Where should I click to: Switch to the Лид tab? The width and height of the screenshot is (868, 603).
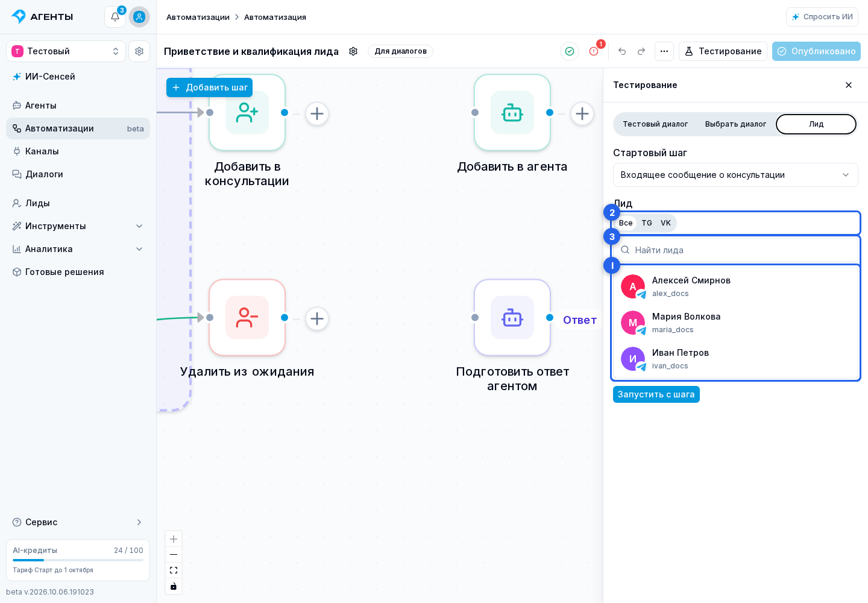816,124
